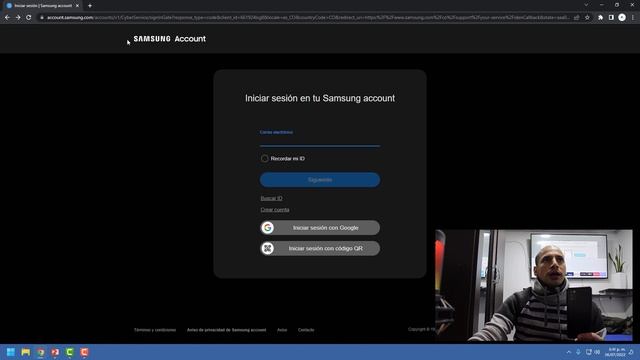Focus the Correo electrónico input field

click(x=320, y=138)
